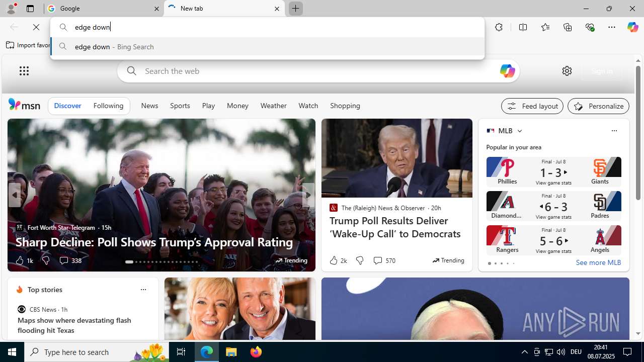Show previous carousel story arrow
This screenshot has width=644, height=362.
coord(15,195)
